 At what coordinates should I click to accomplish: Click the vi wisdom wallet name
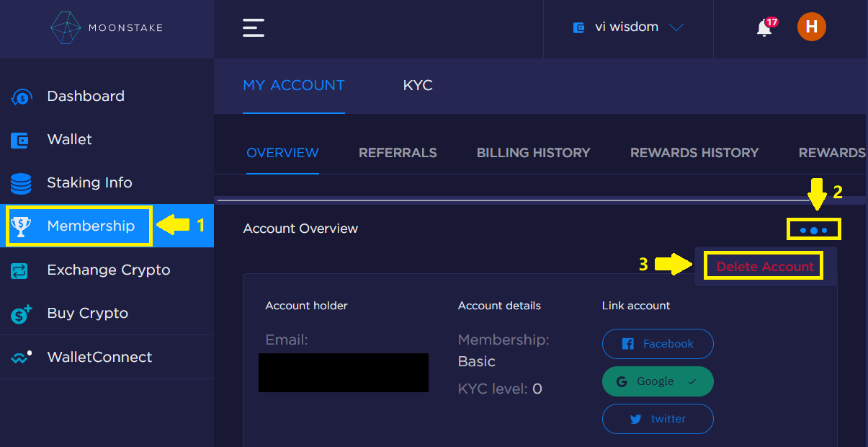627,27
